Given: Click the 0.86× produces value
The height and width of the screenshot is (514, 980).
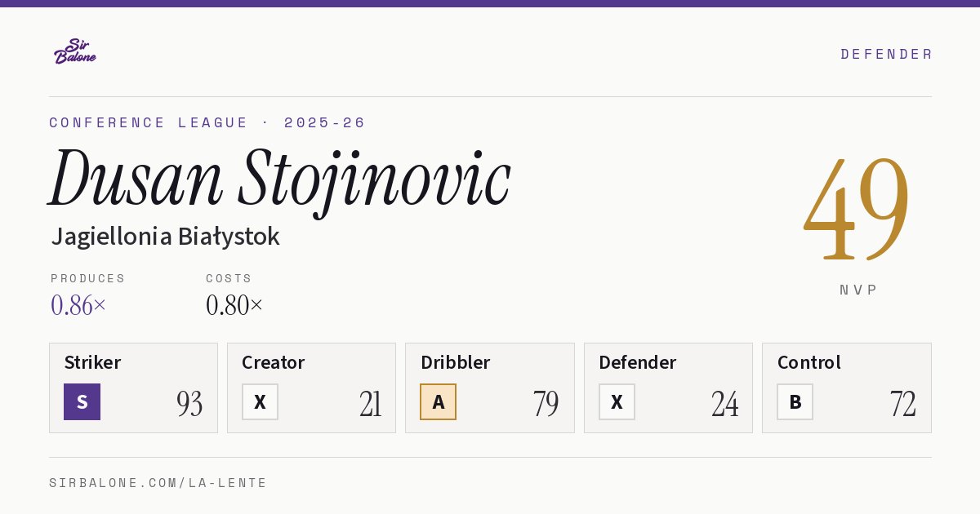Looking at the screenshot, I should coord(78,305).
